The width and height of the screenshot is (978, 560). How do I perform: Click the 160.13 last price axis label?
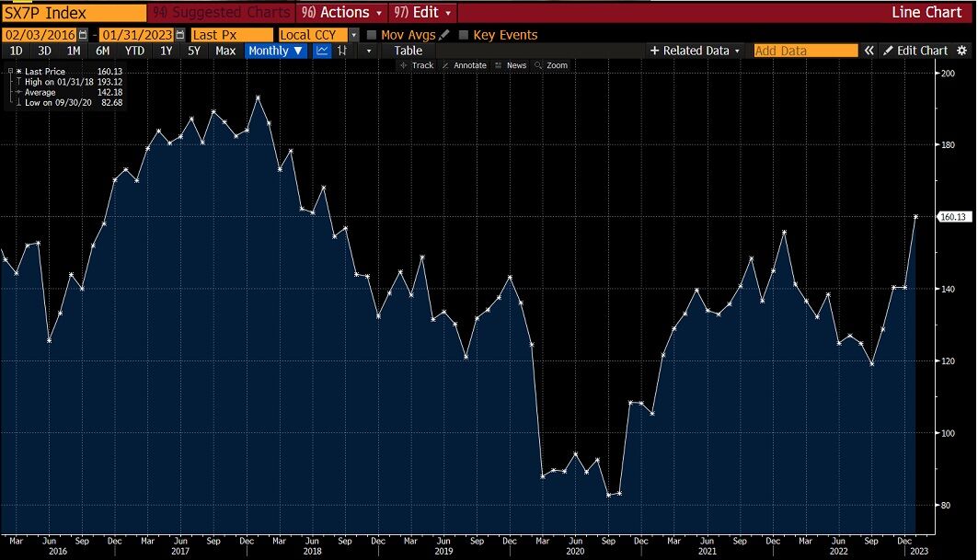coord(954,217)
